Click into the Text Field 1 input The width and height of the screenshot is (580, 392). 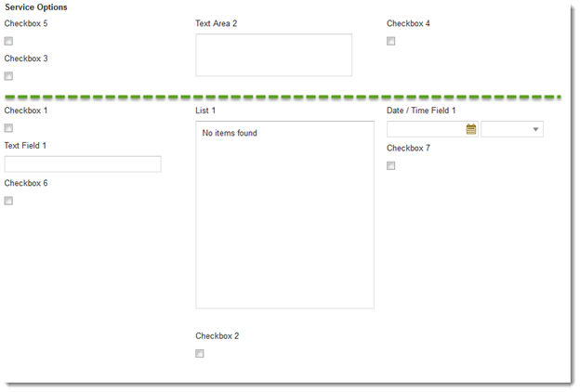coord(83,164)
